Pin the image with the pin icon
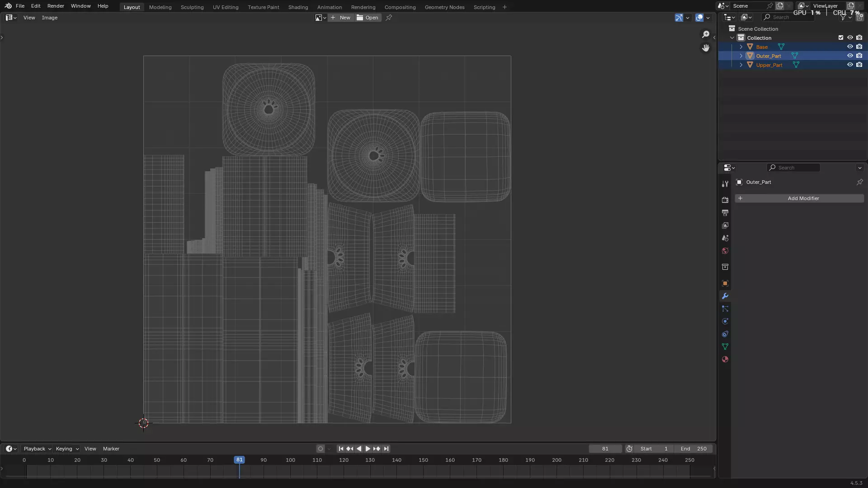Viewport: 868px width, 488px height. point(389,18)
